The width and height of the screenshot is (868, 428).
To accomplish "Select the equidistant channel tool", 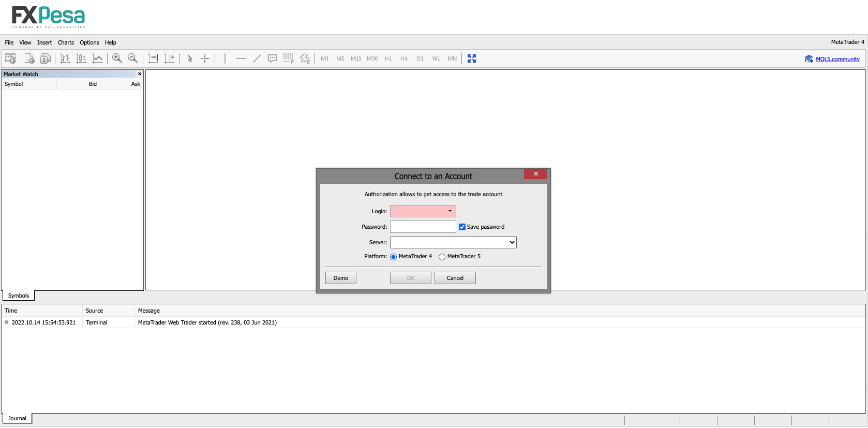I will [305, 58].
